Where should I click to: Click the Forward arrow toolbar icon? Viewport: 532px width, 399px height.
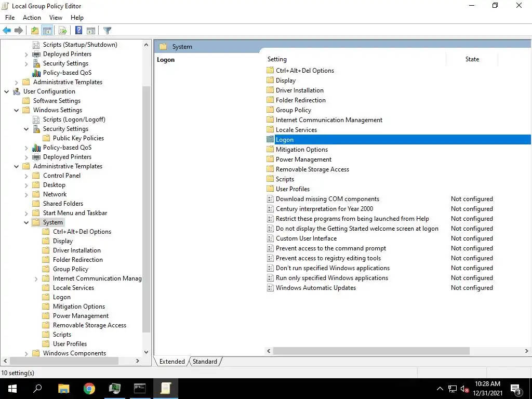19,31
